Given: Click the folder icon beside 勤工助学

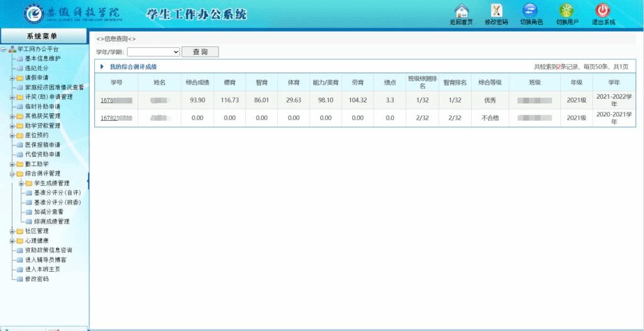Looking at the screenshot, I should click(19, 164).
